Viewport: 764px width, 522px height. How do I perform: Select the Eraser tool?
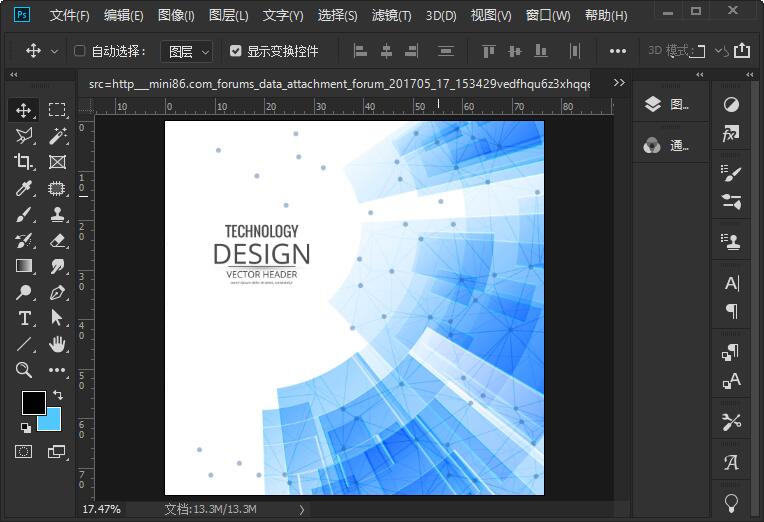57,240
